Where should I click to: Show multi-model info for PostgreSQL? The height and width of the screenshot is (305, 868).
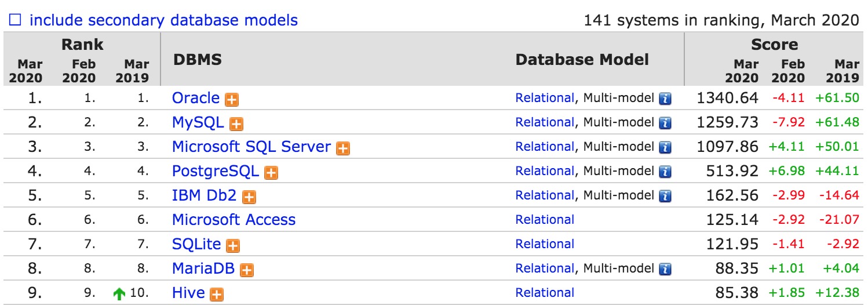665,172
